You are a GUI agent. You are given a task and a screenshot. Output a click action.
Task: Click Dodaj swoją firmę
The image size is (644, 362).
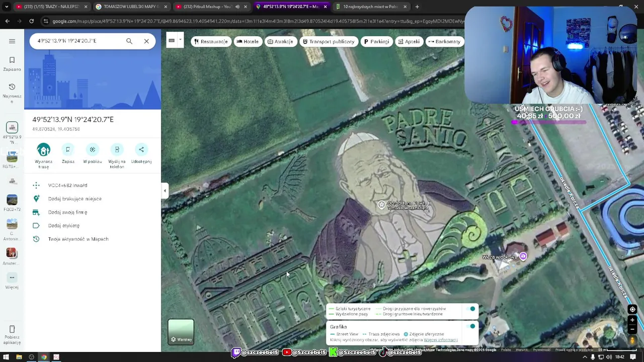click(67, 212)
